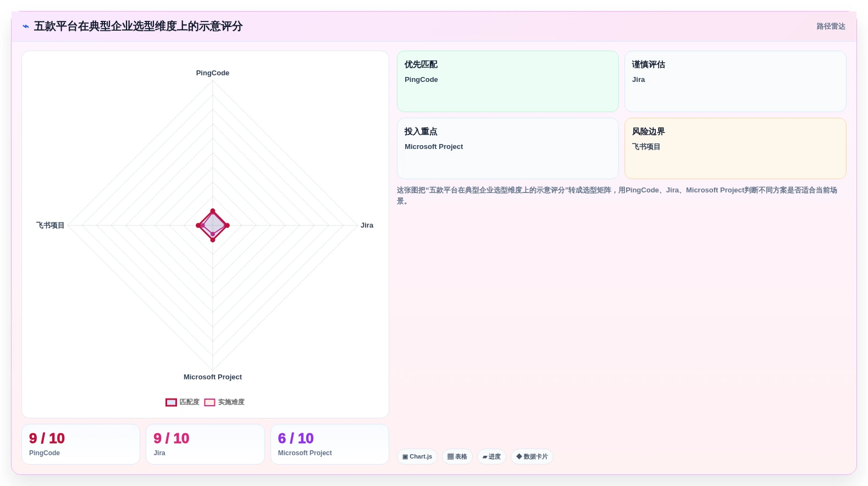Click the 路径雷达 label in the header

coord(831,26)
